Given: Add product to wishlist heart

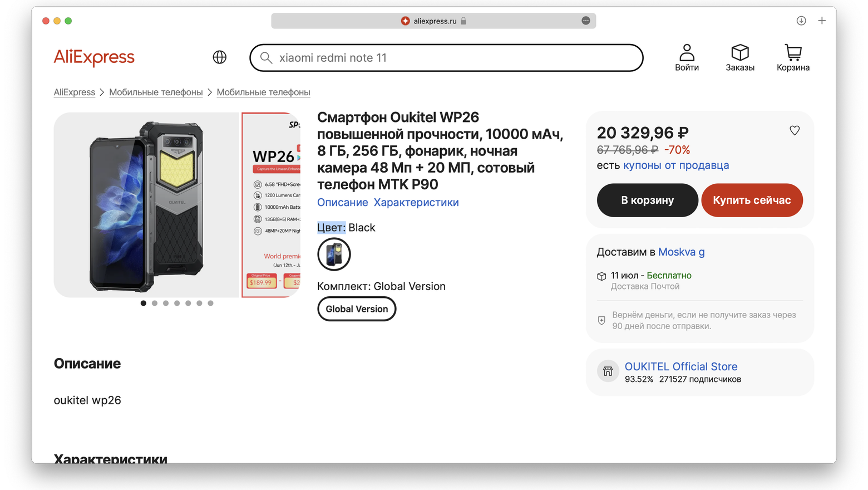Looking at the screenshot, I should [795, 130].
